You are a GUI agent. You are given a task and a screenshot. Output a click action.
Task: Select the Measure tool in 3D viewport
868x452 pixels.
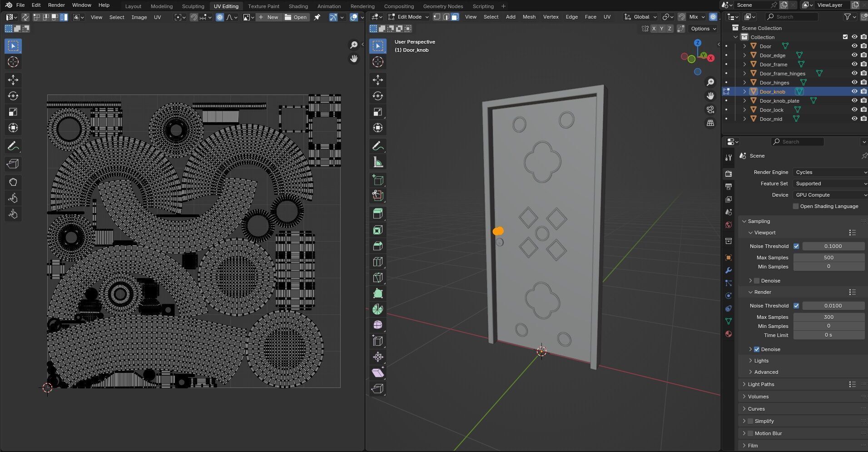378,162
